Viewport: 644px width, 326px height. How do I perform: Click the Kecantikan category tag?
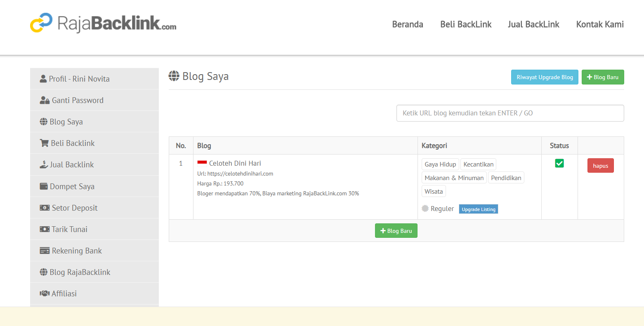pyautogui.click(x=478, y=164)
